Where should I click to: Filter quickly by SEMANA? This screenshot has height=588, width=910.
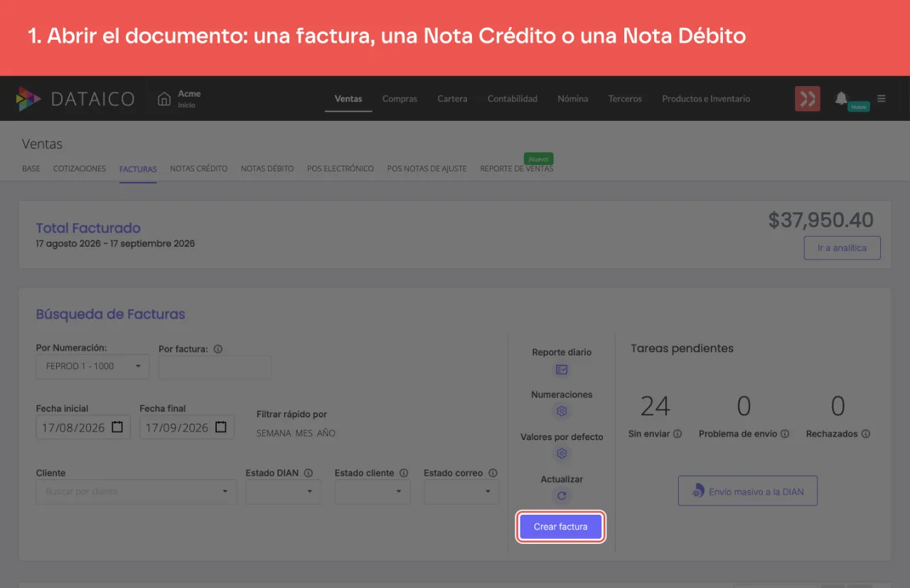[274, 433]
